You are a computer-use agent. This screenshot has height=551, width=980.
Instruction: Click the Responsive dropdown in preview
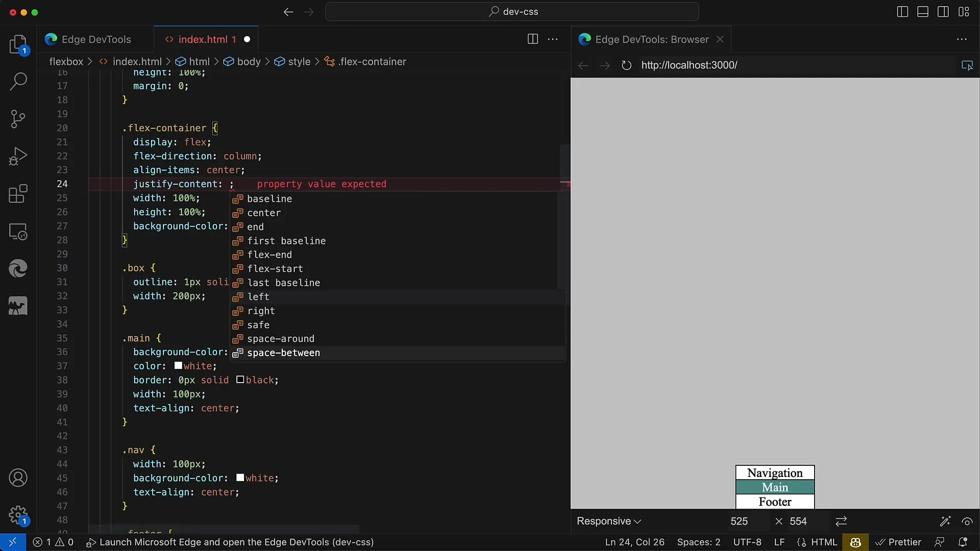609,521
